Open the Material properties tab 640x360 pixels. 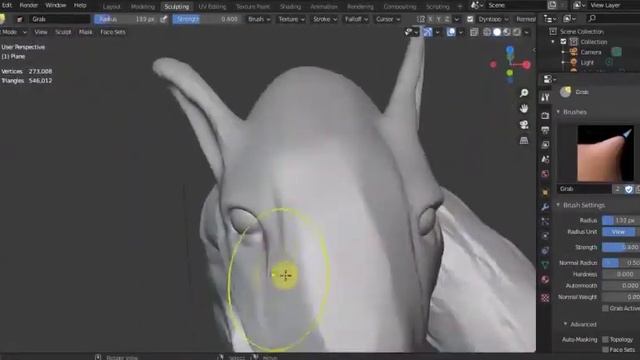tap(545, 280)
